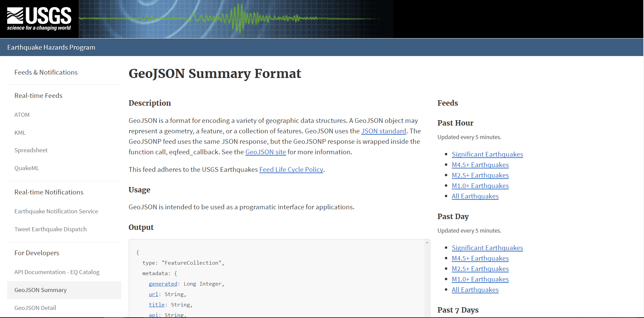
Task: Visit the GeoJSON site link
Action: [265, 152]
